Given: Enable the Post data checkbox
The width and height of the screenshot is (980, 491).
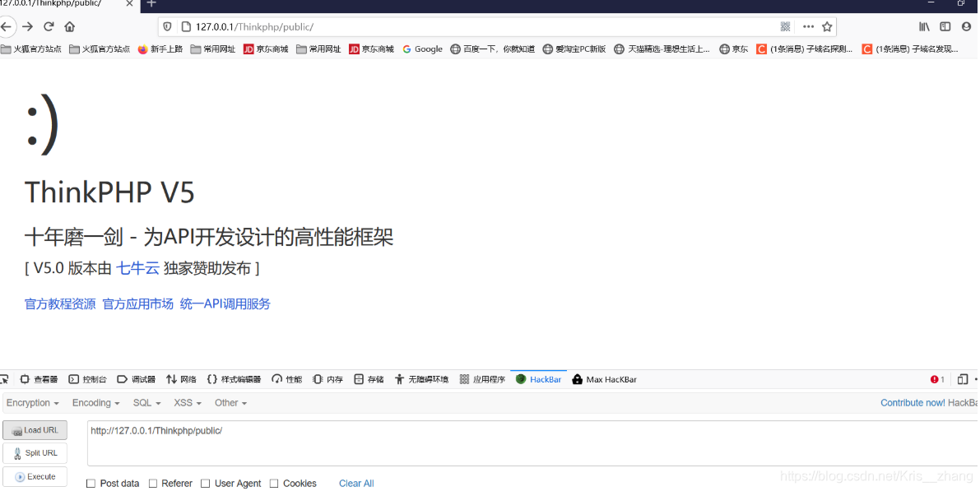Looking at the screenshot, I should tap(91, 484).
